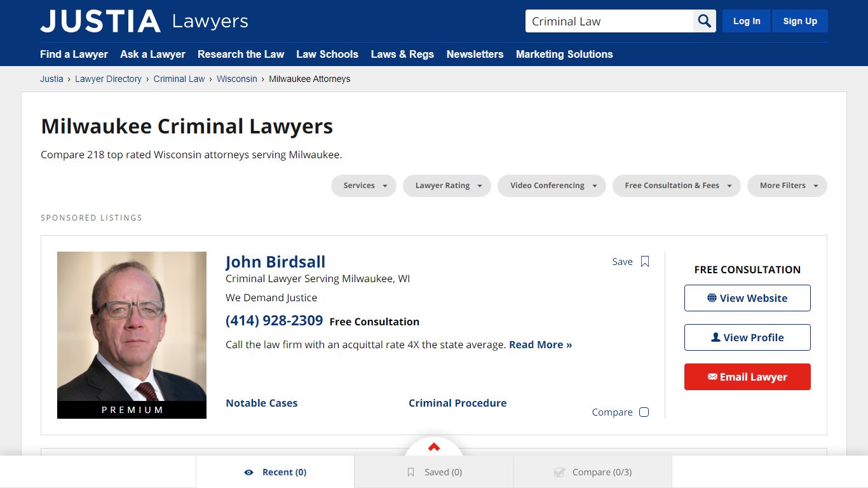The height and width of the screenshot is (488, 868).
Task: Open John Birdsall's name link
Action: 275,262
